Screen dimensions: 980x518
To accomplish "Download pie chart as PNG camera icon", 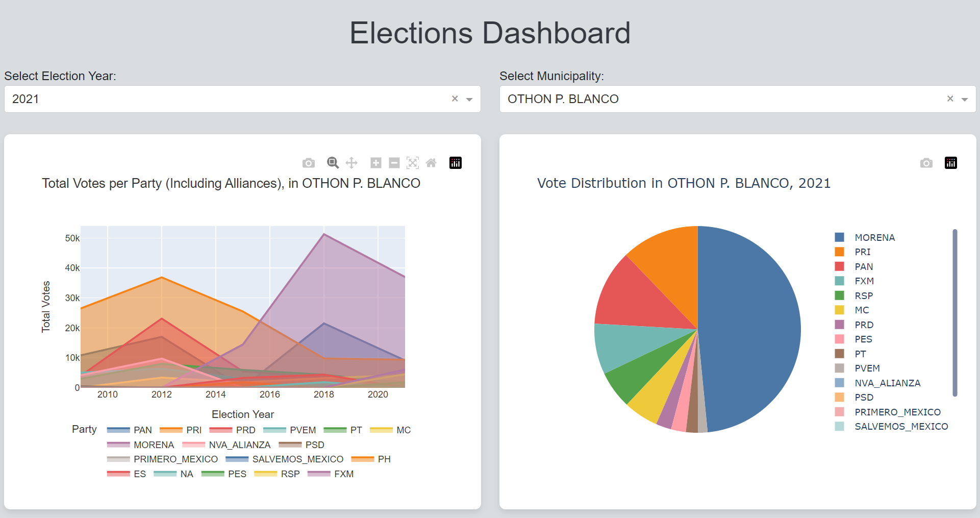I will (x=926, y=163).
